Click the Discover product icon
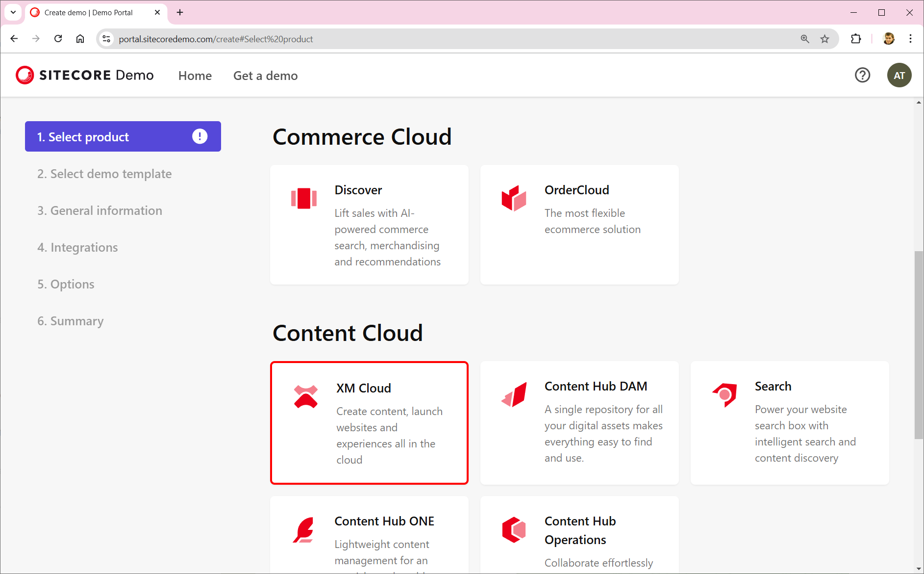The width and height of the screenshot is (924, 574). [303, 199]
